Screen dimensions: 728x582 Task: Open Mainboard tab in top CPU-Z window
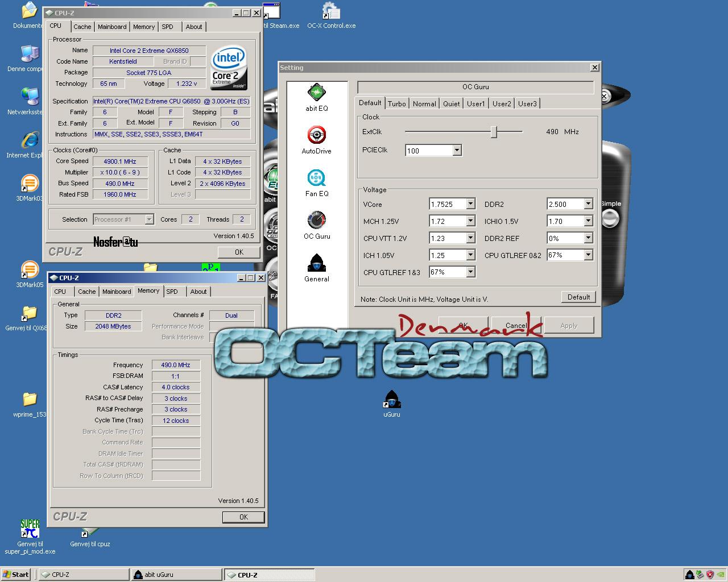112,27
